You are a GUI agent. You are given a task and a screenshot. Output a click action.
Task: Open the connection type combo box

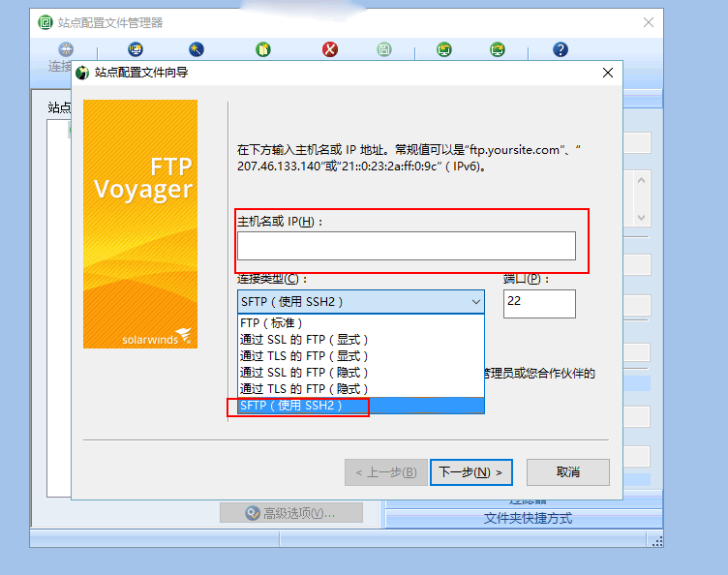(361, 302)
